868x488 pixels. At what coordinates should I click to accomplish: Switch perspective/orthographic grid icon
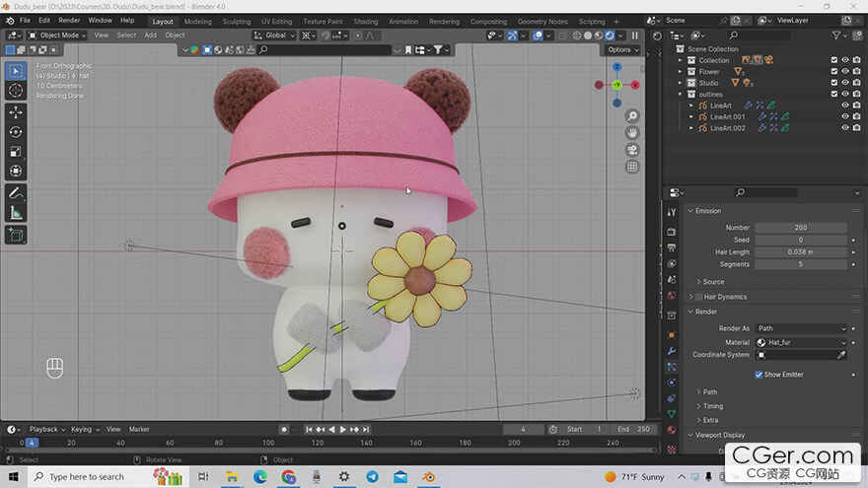(x=632, y=167)
